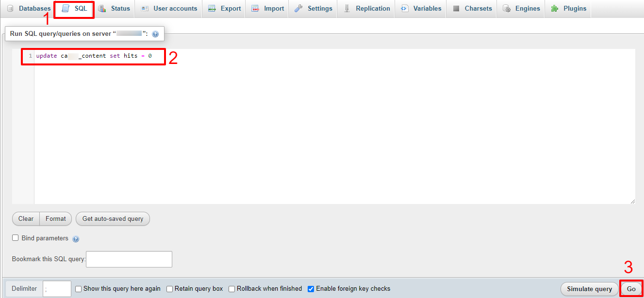Click line number 1 in editor gutter
This screenshot has width=644, height=298.
click(31, 56)
